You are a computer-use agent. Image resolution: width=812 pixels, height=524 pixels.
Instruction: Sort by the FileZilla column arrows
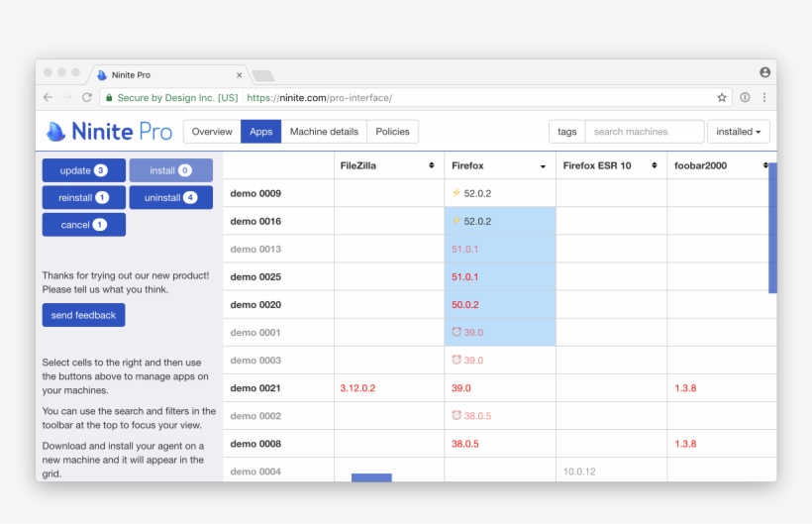[x=432, y=165]
